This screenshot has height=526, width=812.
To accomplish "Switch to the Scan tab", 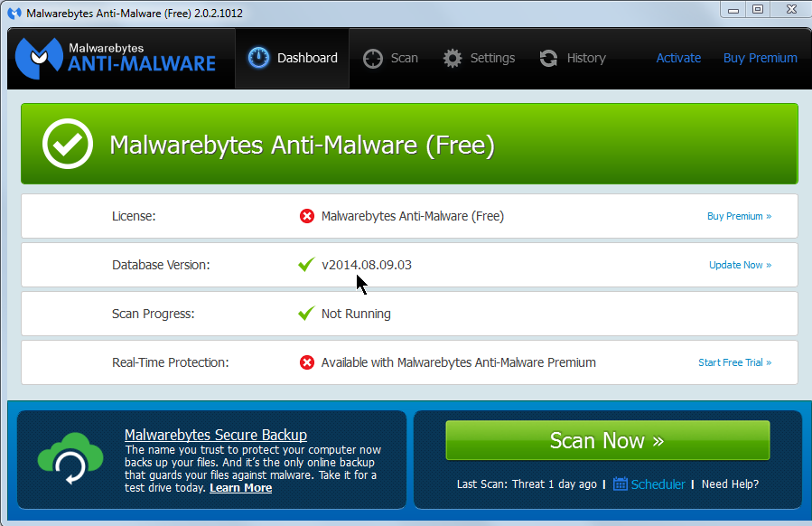I will pos(390,58).
